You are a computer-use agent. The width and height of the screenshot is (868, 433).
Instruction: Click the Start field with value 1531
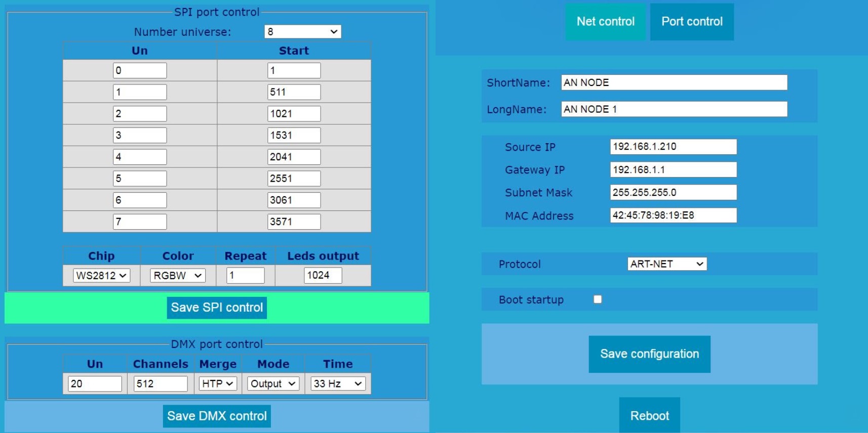(294, 135)
